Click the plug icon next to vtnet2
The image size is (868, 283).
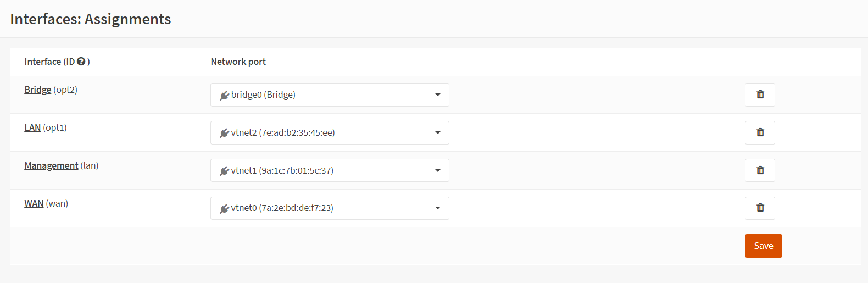[x=224, y=133]
